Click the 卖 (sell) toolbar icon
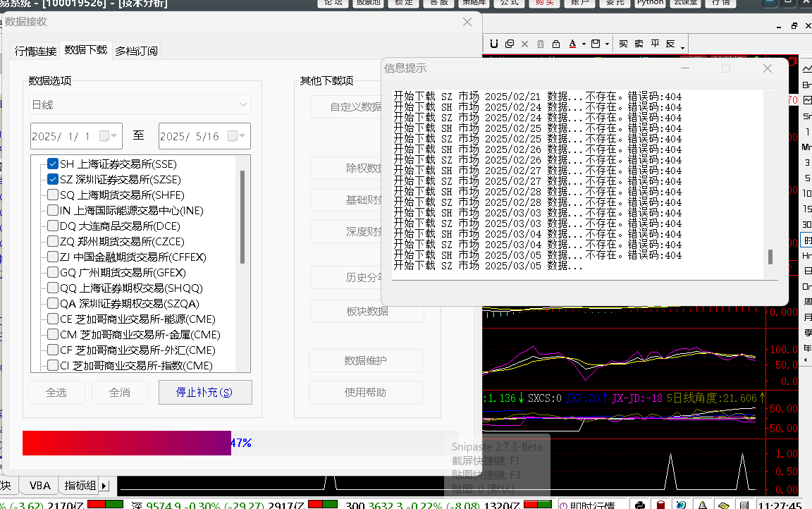Viewport: 812px width, 509px height. [x=639, y=44]
